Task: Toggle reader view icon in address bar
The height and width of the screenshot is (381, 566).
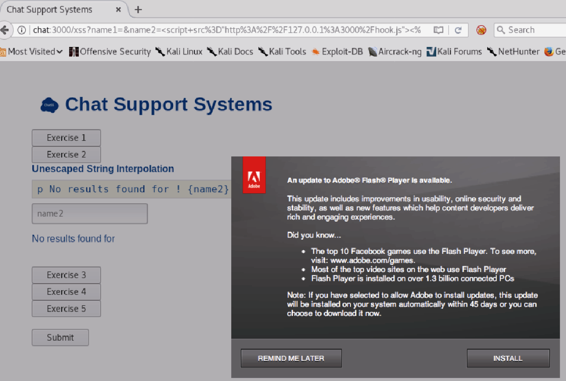Action: [x=438, y=30]
